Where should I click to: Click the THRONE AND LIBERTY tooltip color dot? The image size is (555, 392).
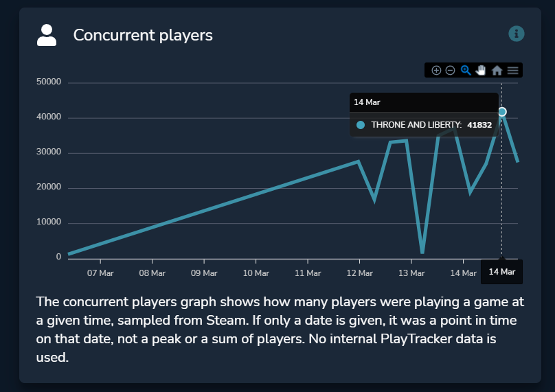tap(361, 125)
